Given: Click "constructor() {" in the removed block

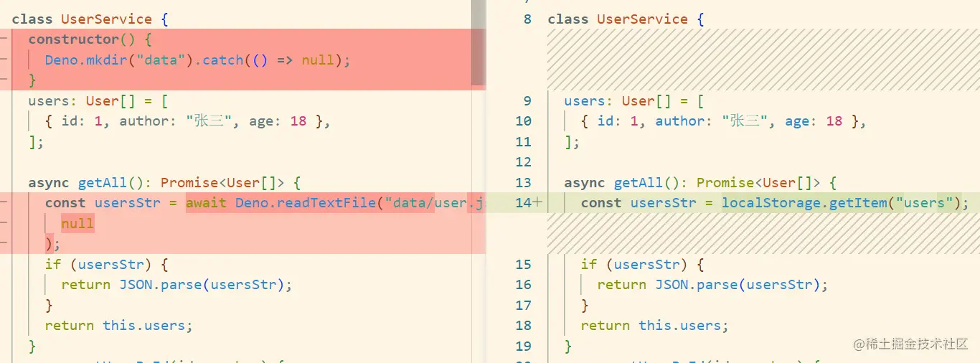Looking at the screenshot, I should click(x=90, y=39).
